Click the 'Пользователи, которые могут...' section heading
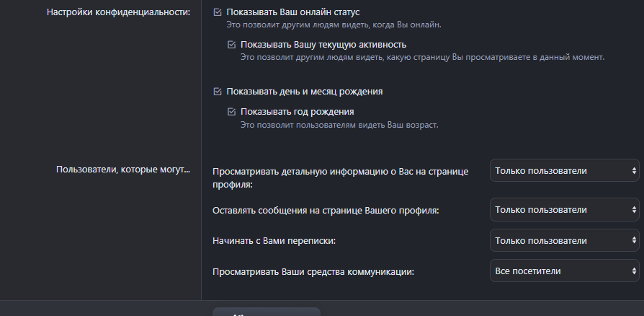This screenshot has height=316, width=644. pos(123,170)
